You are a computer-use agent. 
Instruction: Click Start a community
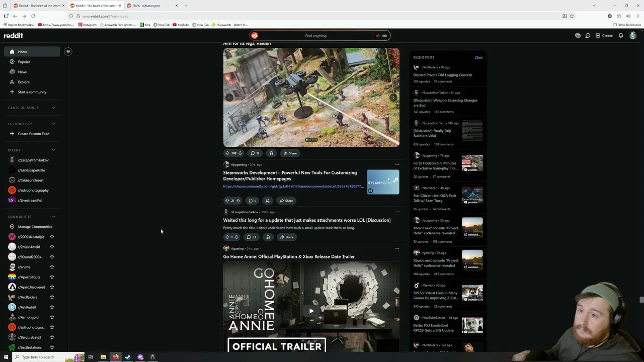[32, 92]
